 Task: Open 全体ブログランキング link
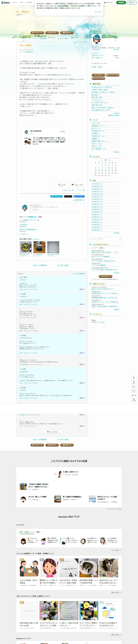point(97,55)
